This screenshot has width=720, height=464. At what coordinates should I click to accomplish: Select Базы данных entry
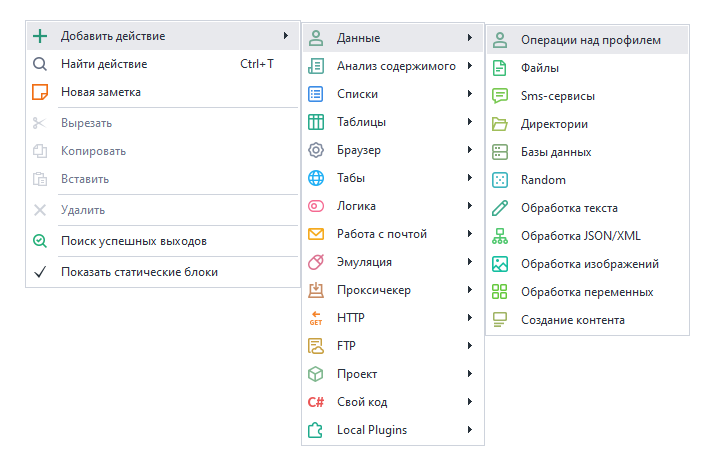pos(555,152)
